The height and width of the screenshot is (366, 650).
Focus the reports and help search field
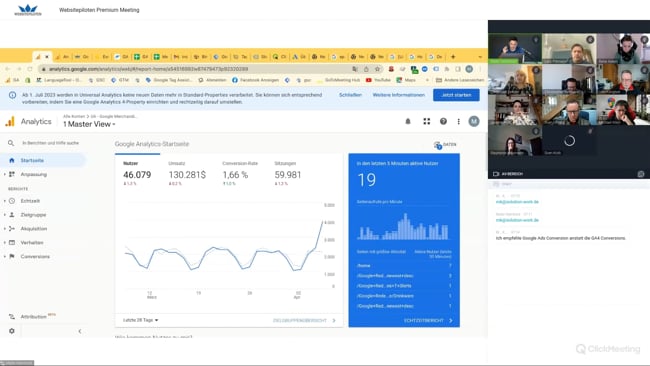[50, 143]
